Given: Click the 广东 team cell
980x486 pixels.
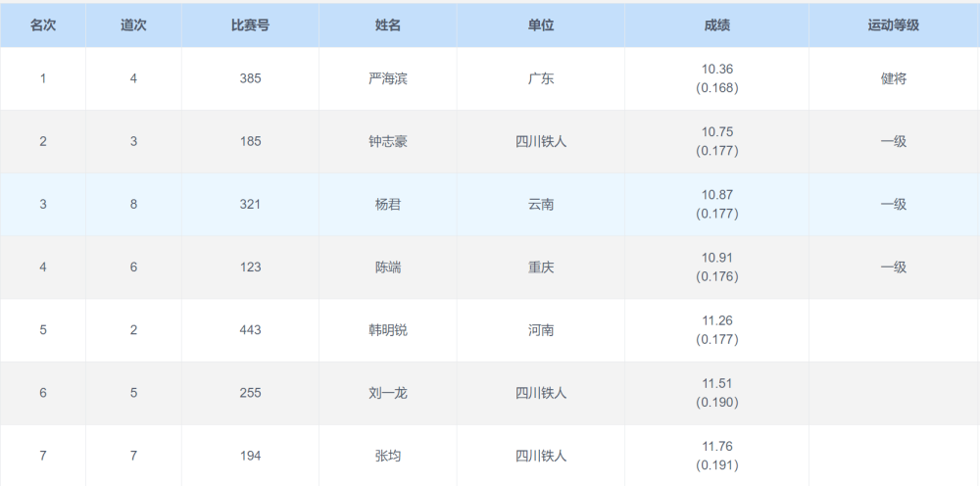Looking at the screenshot, I should point(541,79).
